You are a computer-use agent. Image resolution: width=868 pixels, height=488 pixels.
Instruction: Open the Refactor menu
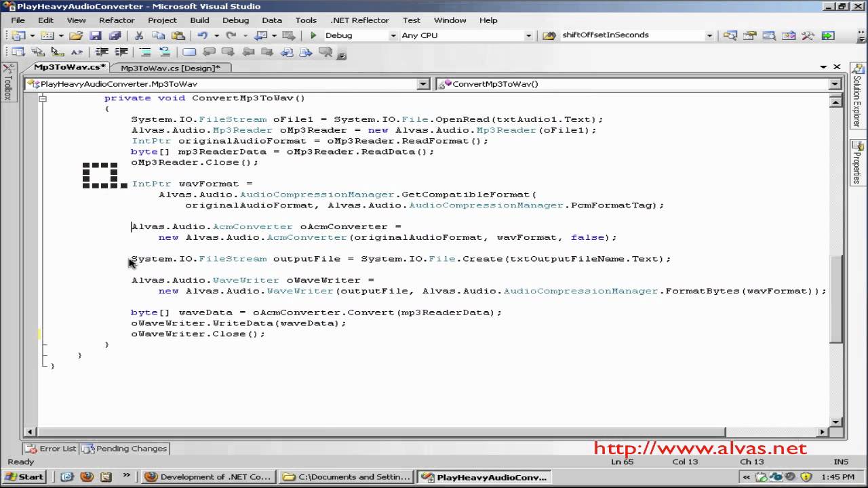[117, 20]
